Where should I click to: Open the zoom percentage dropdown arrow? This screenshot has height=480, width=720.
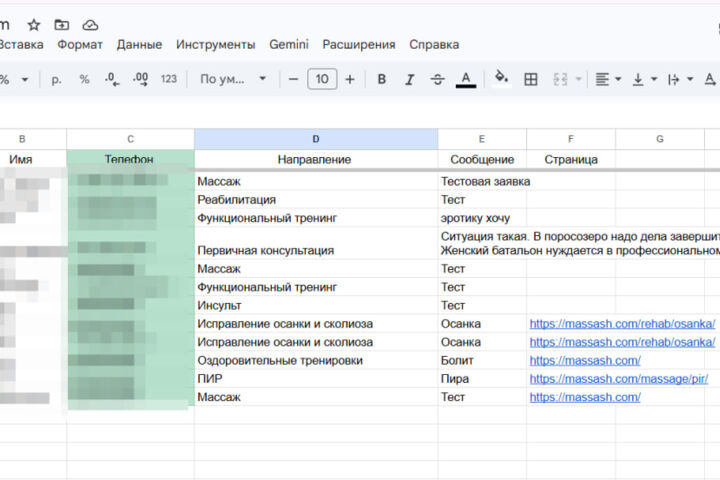(x=25, y=79)
